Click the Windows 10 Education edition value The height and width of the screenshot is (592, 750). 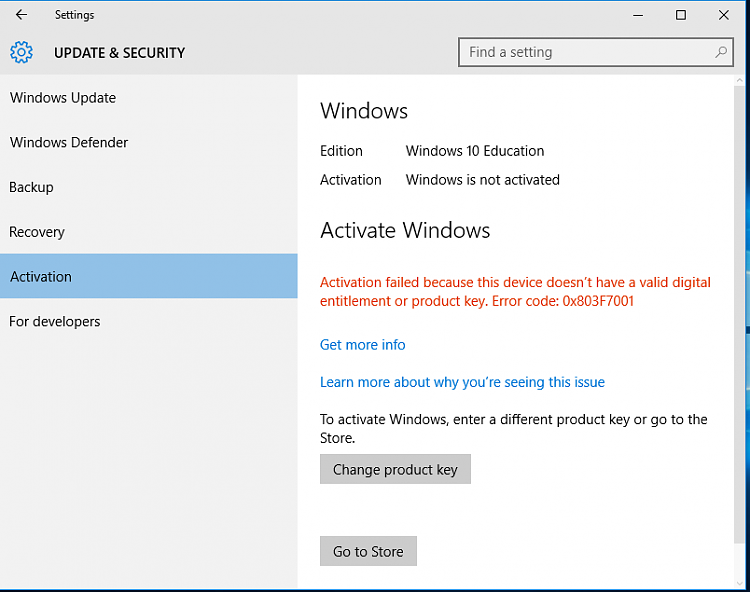475,151
